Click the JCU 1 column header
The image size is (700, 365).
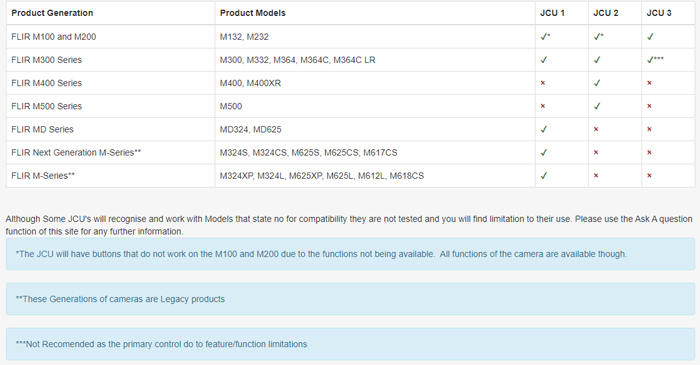click(562, 13)
